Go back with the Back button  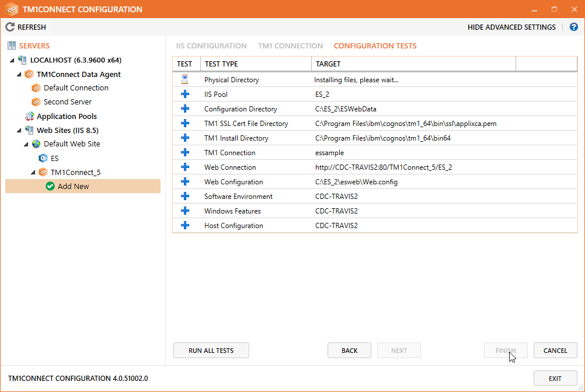(x=349, y=350)
